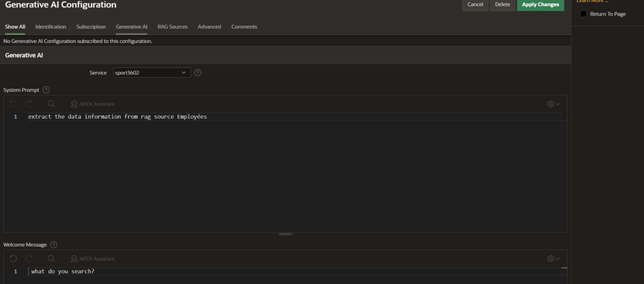644x284 pixels.
Task: Switch to Comments tab
Action: pyautogui.click(x=244, y=27)
